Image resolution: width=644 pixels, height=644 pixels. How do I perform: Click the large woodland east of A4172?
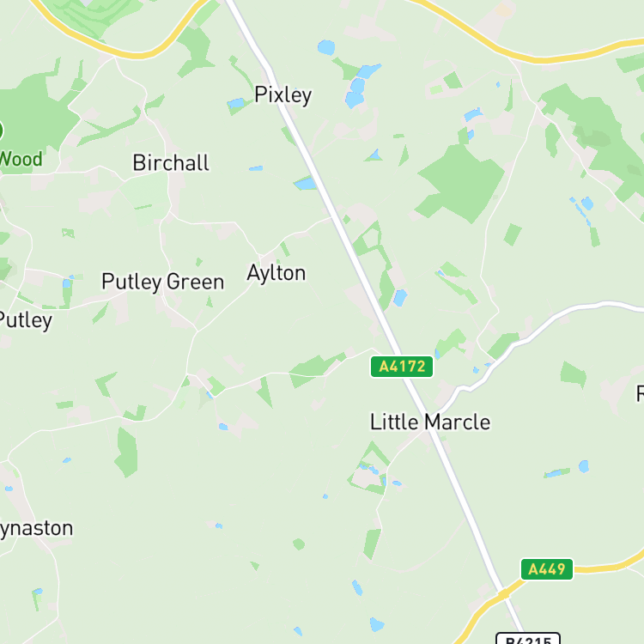click(x=462, y=183)
